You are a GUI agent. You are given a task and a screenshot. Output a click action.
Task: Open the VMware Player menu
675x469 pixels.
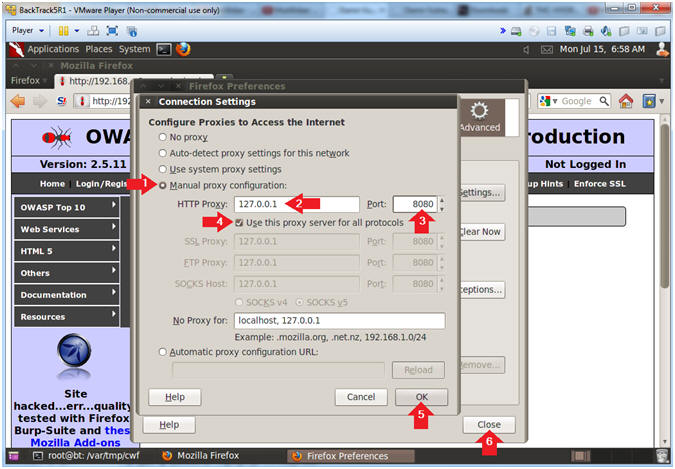28,31
